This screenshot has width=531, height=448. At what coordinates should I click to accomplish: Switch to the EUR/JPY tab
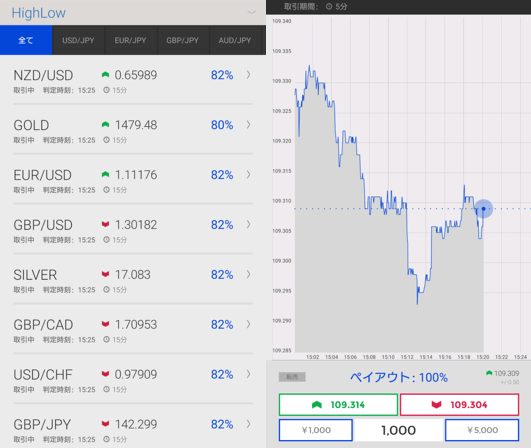click(130, 40)
